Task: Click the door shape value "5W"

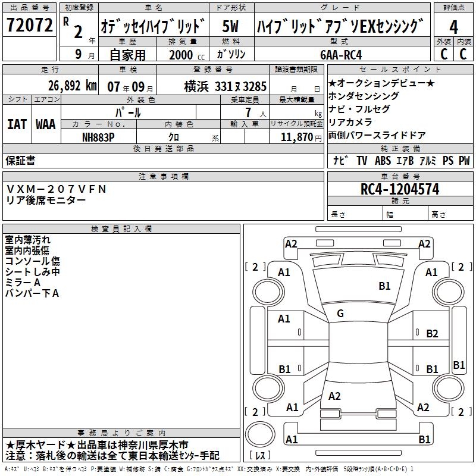Action: click(230, 26)
